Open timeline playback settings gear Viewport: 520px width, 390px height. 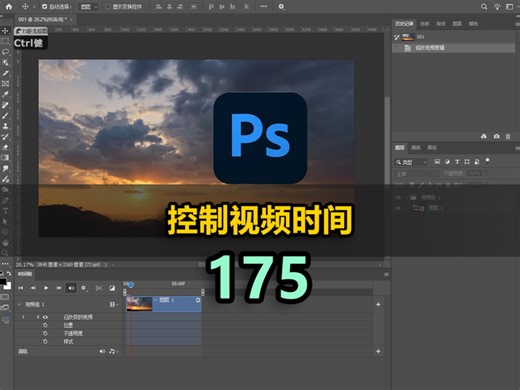coord(83,288)
